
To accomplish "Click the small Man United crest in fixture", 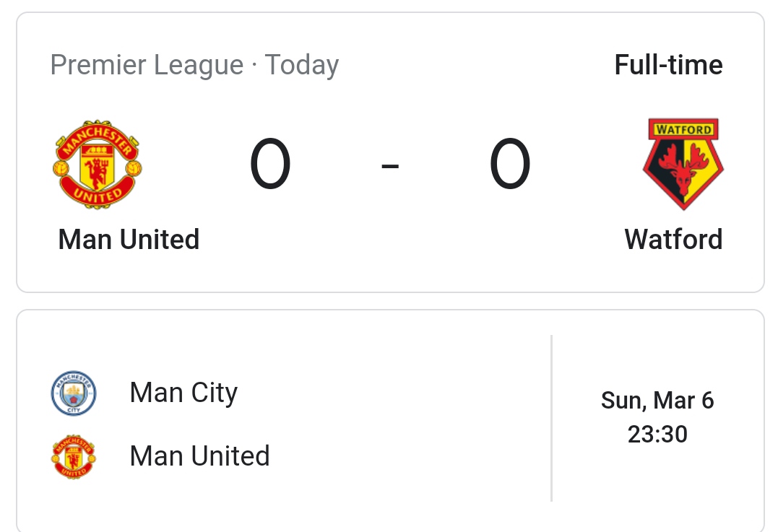I will coord(74,457).
